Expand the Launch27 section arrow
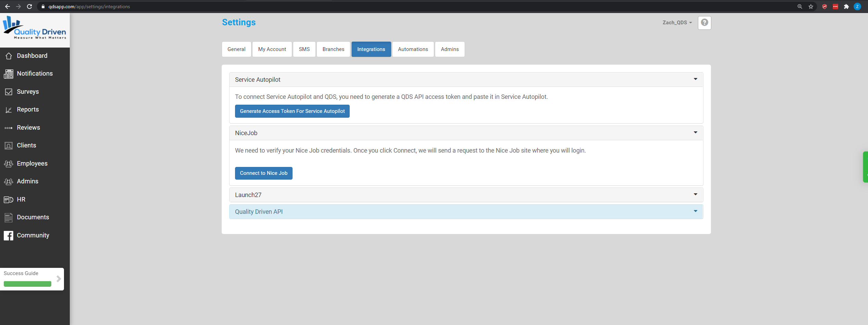868x325 pixels. click(696, 195)
